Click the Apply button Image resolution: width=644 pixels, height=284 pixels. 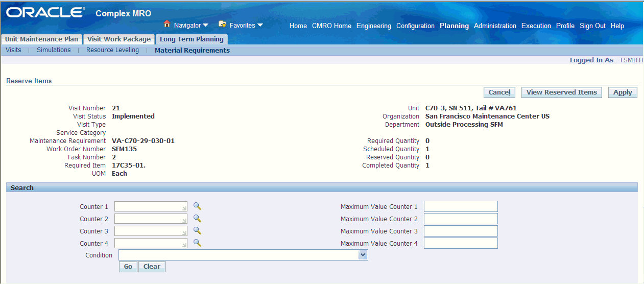pos(623,92)
